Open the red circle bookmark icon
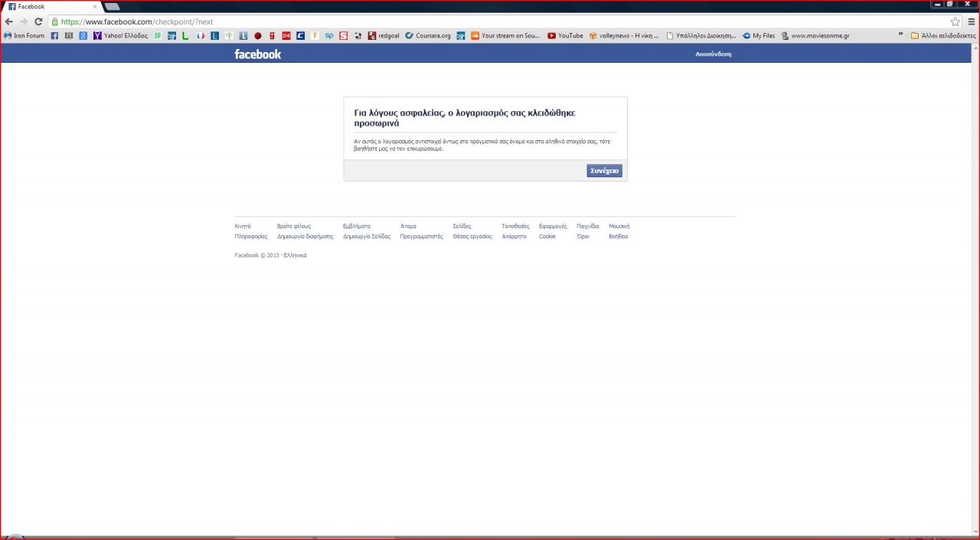The image size is (980, 540). click(x=258, y=35)
